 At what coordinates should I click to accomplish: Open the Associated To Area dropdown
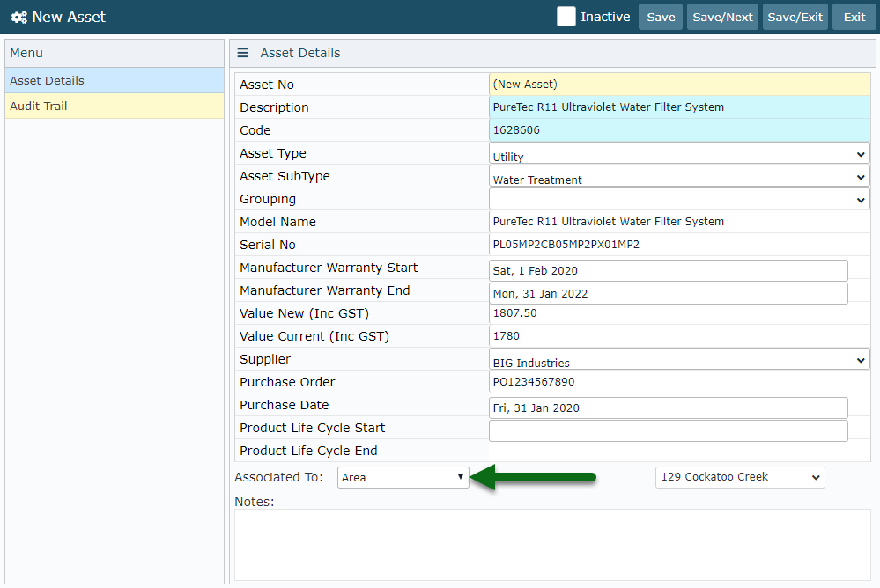[x=403, y=477]
